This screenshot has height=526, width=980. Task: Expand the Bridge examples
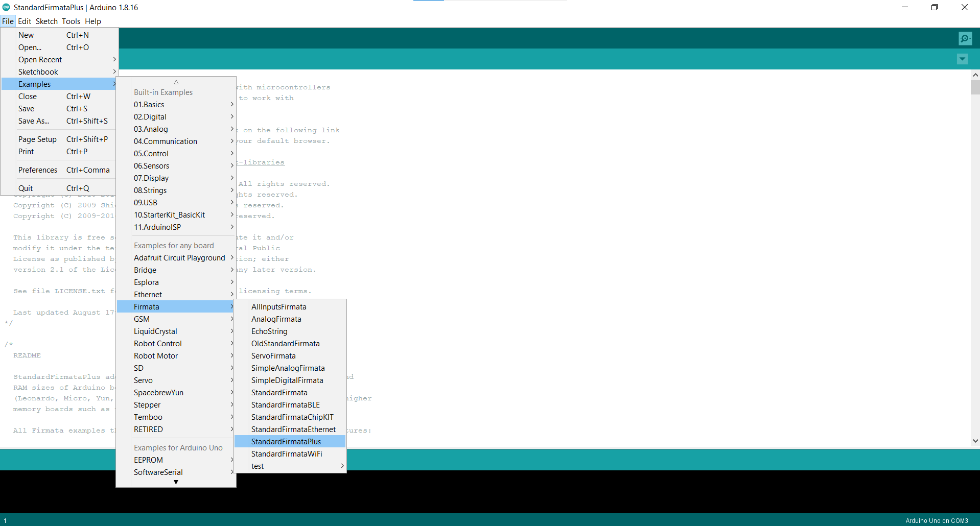coord(176,270)
